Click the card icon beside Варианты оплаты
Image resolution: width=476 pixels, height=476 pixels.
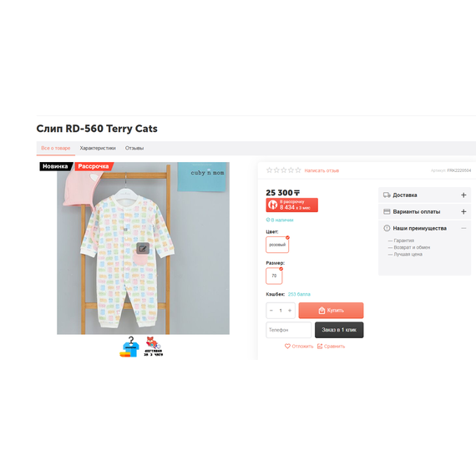point(387,211)
